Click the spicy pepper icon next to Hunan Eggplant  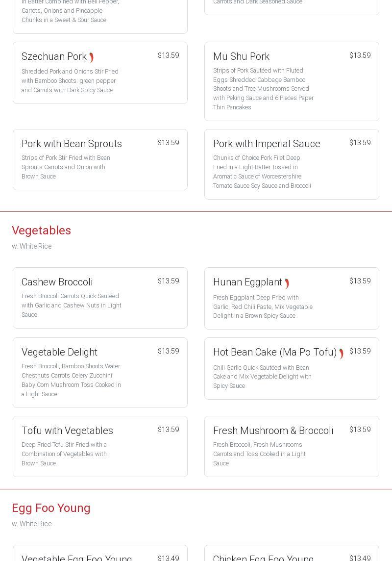(x=287, y=283)
